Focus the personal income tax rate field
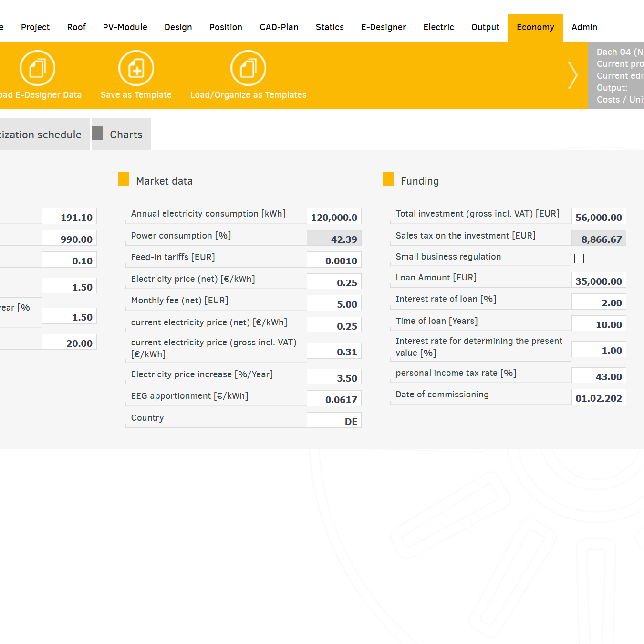The height and width of the screenshot is (644, 644). tap(598, 376)
